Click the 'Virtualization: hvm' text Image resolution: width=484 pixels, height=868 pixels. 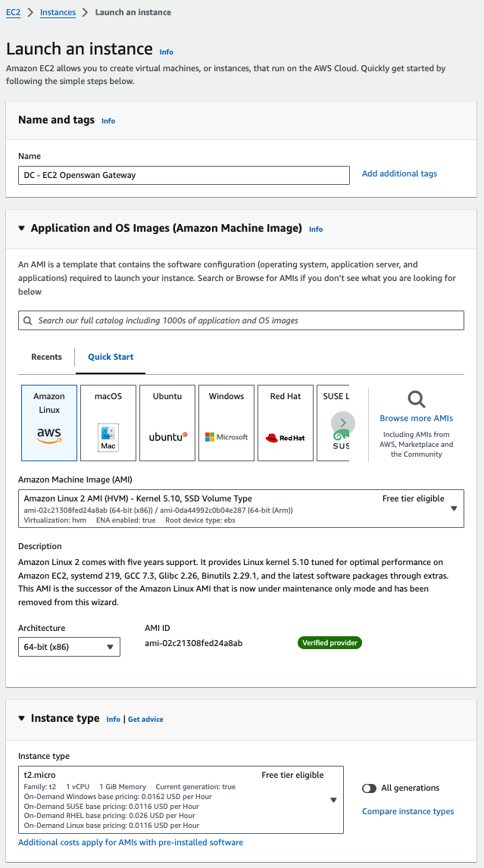point(55,521)
